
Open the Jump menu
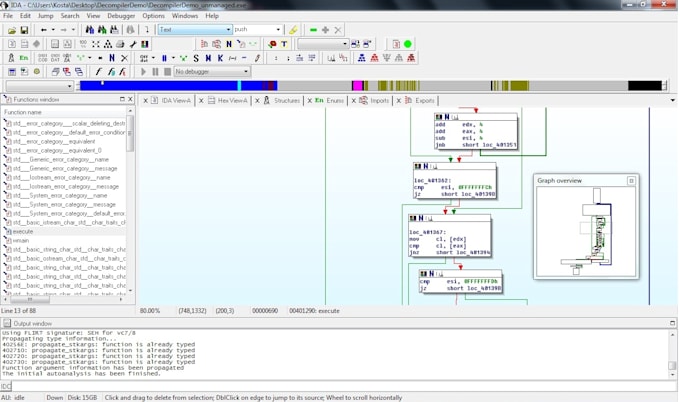(45, 16)
